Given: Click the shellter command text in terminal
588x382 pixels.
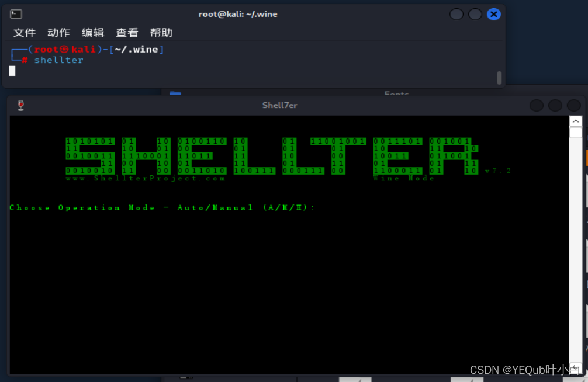Looking at the screenshot, I should (x=59, y=60).
